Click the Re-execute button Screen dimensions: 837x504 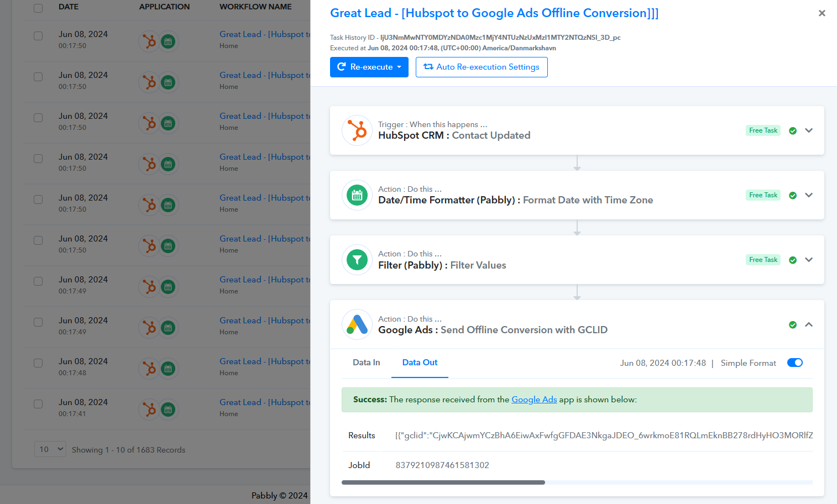tap(369, 67)
